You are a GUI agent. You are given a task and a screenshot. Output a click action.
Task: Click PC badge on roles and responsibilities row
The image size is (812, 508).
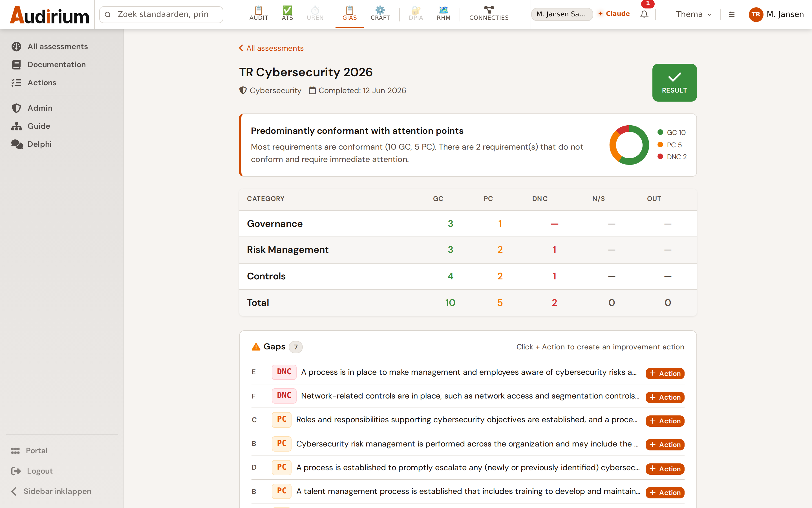(x=281, y=420)
